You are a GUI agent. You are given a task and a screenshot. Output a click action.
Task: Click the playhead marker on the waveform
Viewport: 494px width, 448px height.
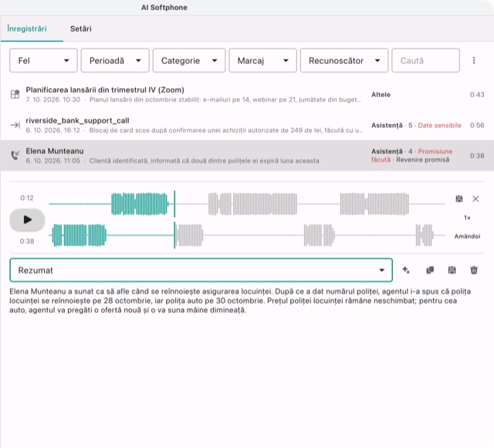coord(174,220)
